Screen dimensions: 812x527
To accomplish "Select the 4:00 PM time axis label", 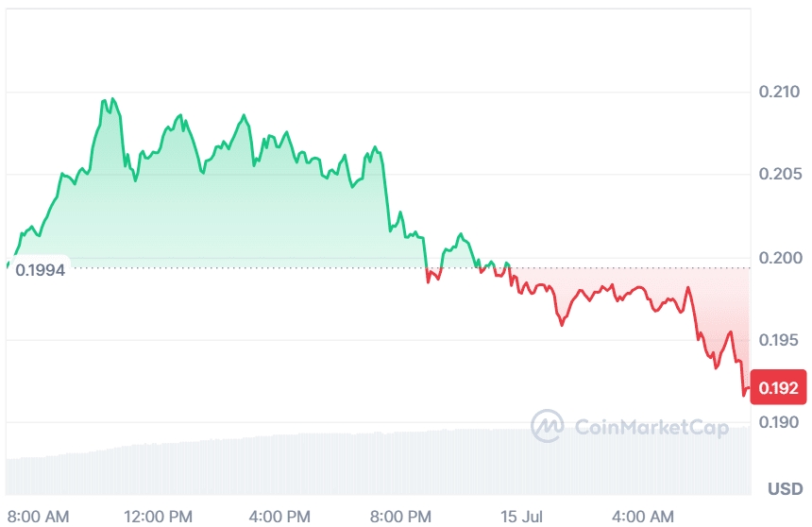I will tap(280, 517).
